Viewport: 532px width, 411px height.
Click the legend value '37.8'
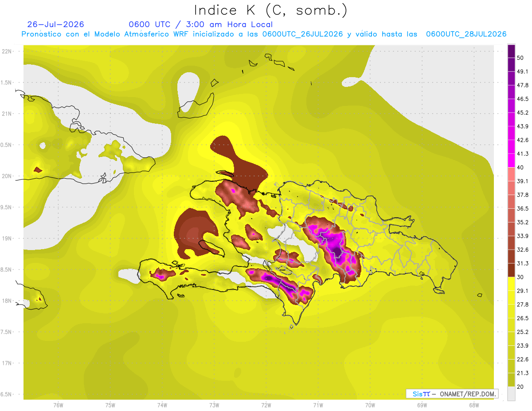click(523, 195)
